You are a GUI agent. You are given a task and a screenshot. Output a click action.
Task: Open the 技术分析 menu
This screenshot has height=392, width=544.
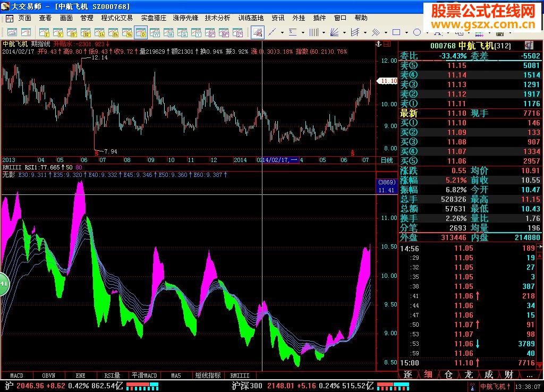[217, 18]
